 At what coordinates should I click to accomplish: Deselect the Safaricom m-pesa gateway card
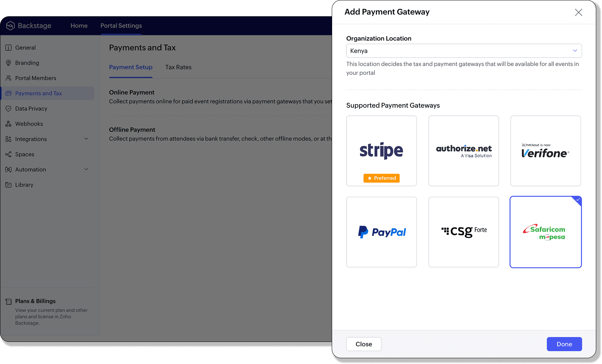click(546, 232)
